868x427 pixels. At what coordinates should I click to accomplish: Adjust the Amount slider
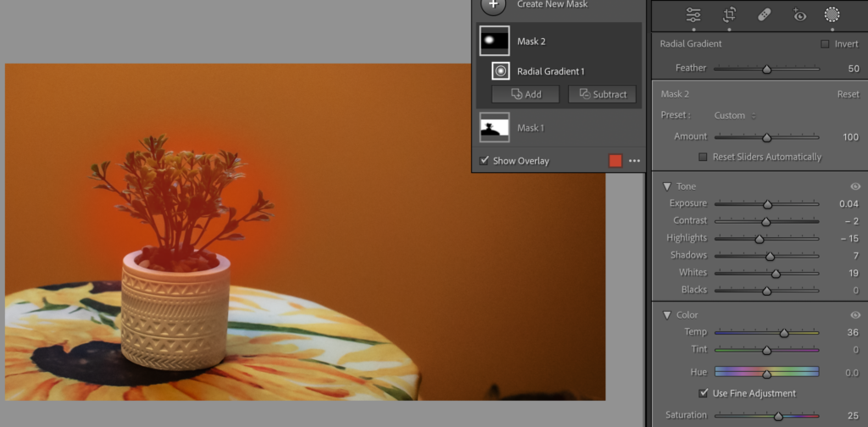[766, 137]
